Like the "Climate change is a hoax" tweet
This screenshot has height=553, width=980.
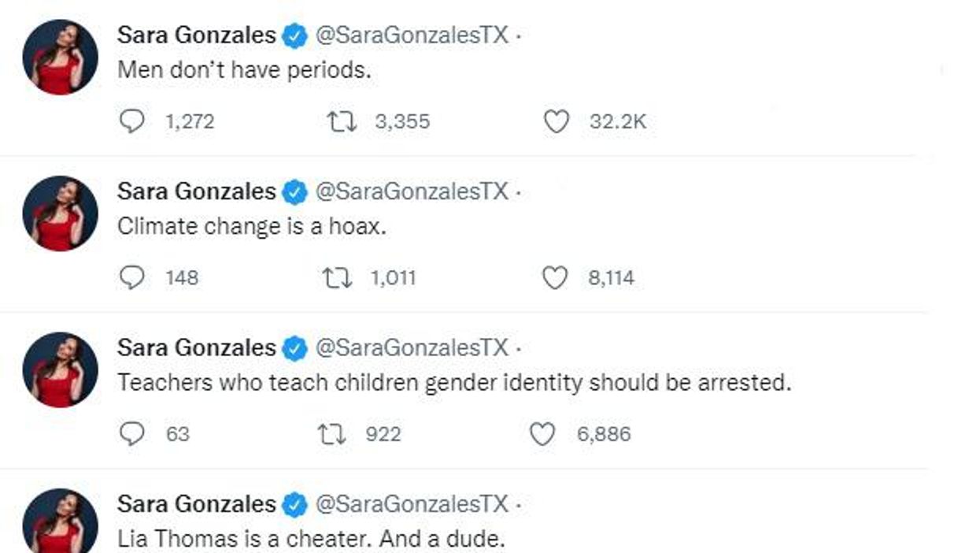(x=556, y=277)
